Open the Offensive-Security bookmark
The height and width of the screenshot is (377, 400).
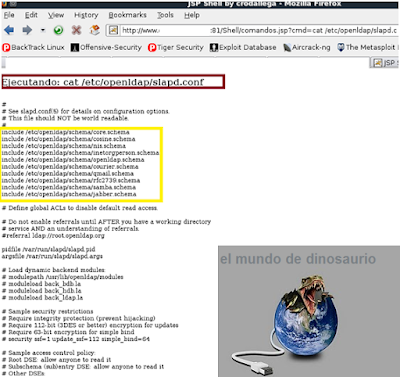106,47
